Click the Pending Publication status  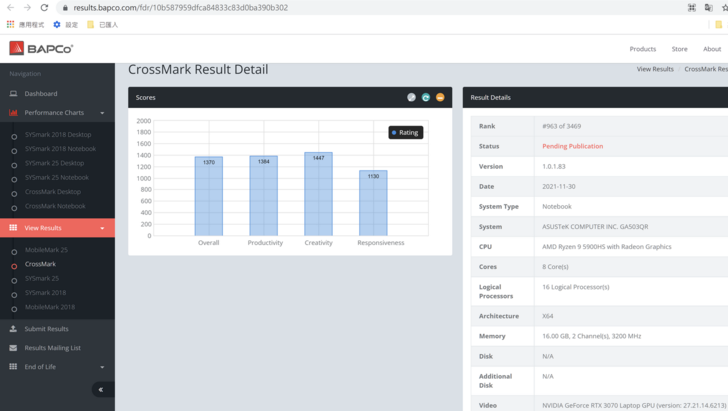pos(572,146)
